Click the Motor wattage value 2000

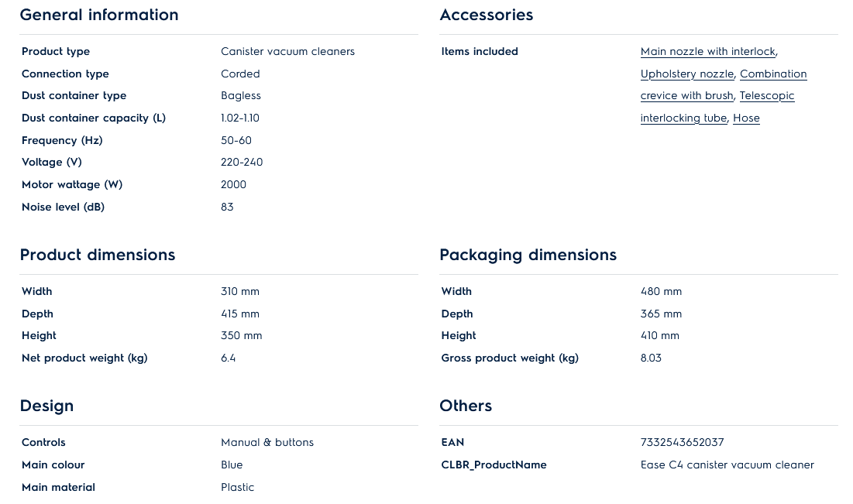pyautogui.click(x=233, y=185)
